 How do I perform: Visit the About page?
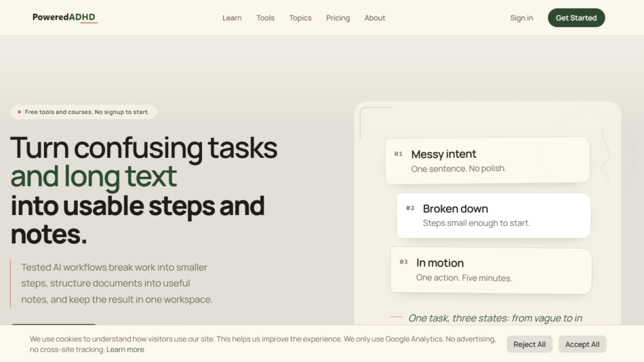[375, 18]
